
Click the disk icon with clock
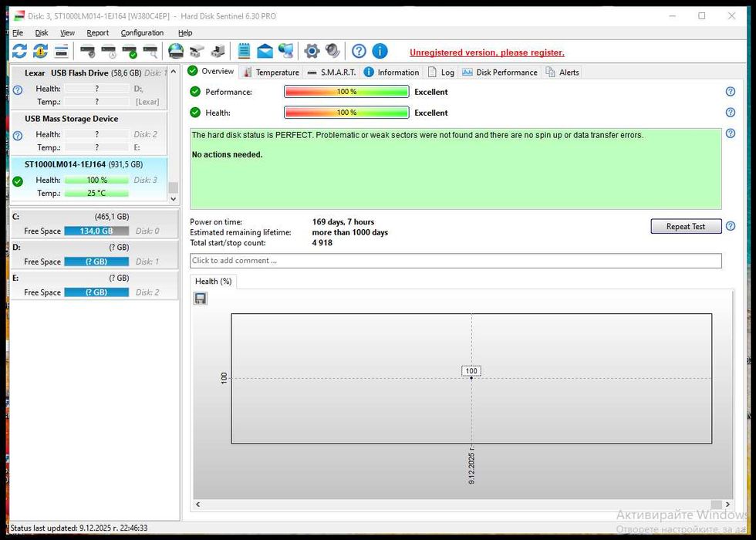(x=109, y=51)
